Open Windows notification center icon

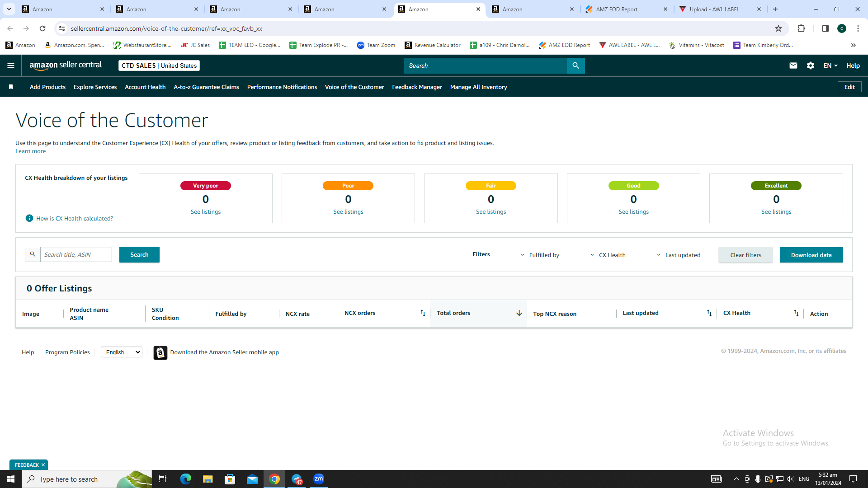853,479
